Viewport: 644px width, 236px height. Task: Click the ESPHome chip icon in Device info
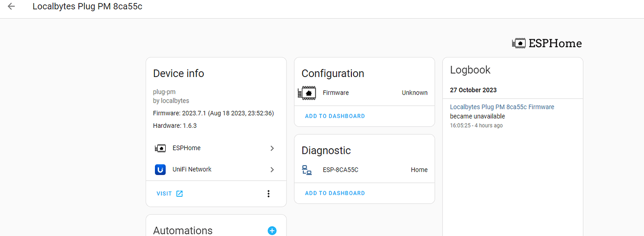point(160,148)
